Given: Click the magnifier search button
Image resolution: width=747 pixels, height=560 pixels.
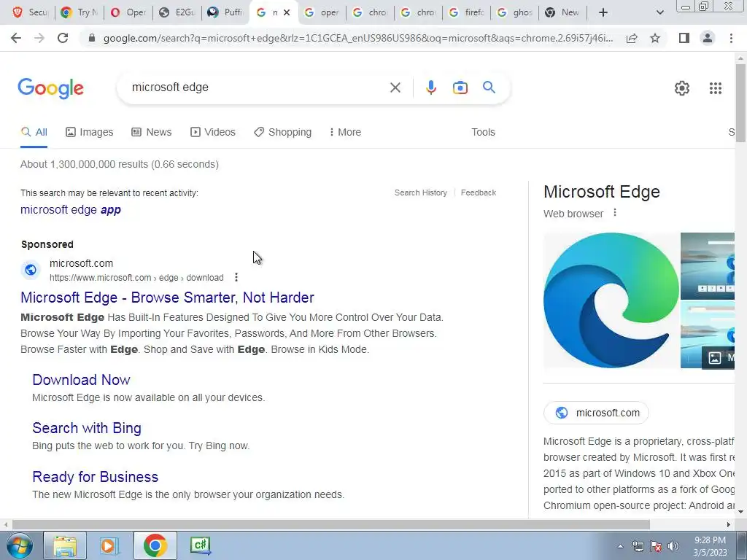Looking at the screenshot, I should (x=489, y=87).
